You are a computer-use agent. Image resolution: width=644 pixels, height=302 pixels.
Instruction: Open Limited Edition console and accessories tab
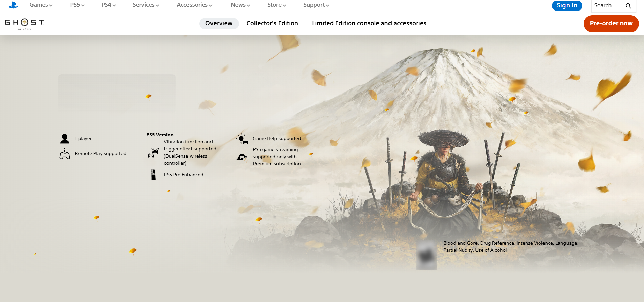click(x=369, y=23)
